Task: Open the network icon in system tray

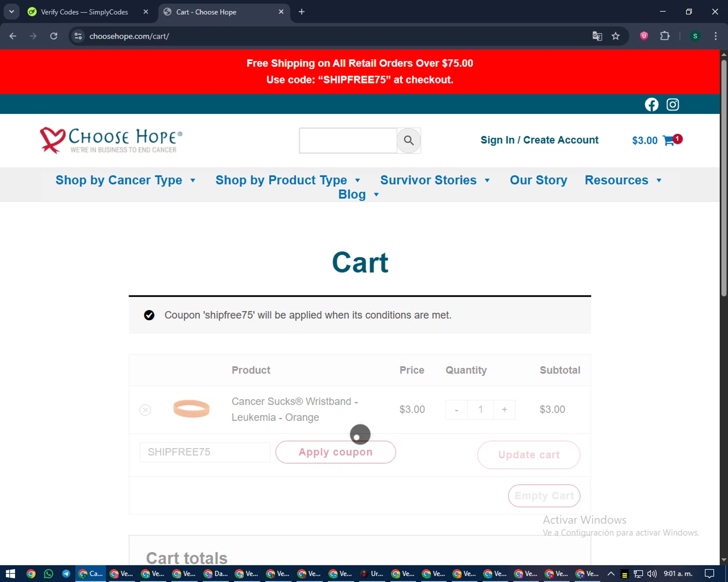Action: 638,574
